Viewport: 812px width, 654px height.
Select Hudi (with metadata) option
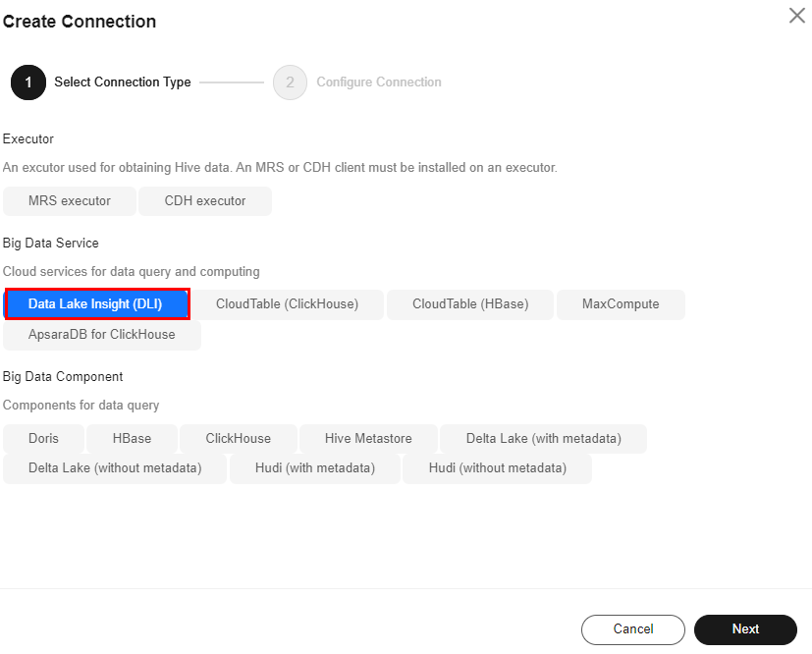coord(315,468)
